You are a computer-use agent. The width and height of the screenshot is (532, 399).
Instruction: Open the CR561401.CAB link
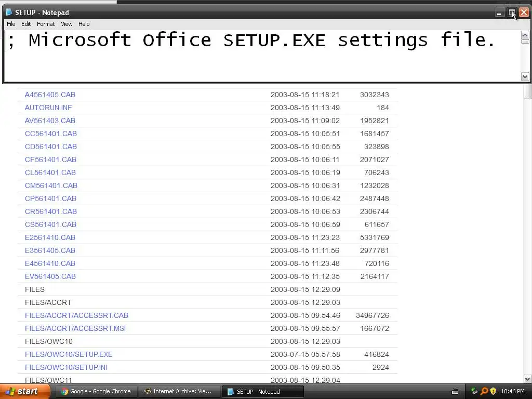pyautogui.click(x=51, y=211)
